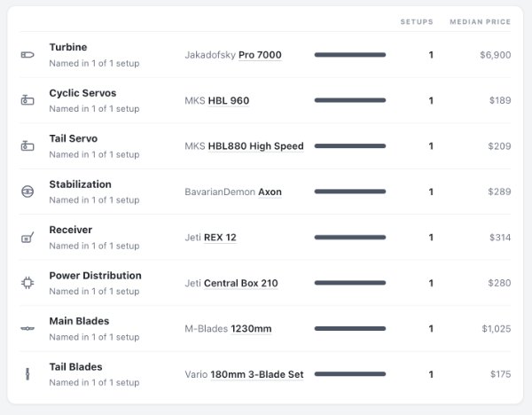532x415 pixels.
Task: Click the $189 median price
Action: coord(500,100)
